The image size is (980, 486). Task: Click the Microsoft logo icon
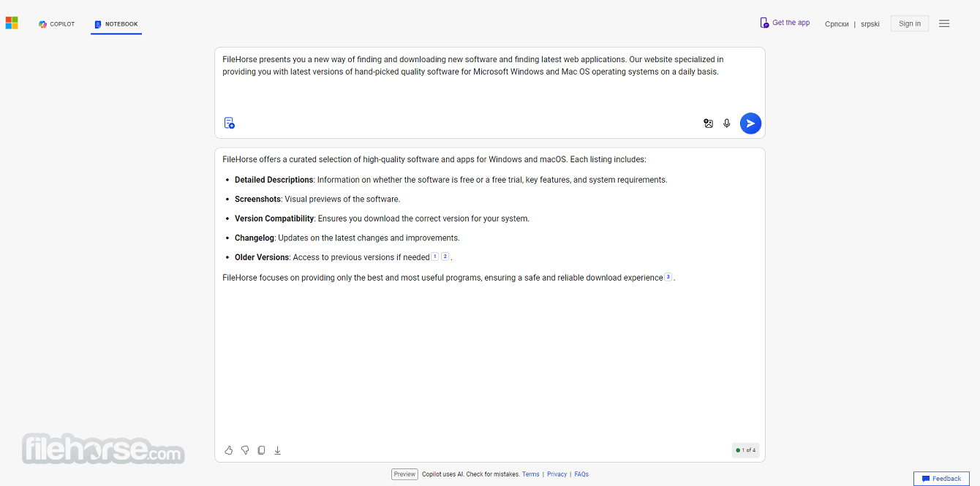pyautogui.click(x=12, y=23)
